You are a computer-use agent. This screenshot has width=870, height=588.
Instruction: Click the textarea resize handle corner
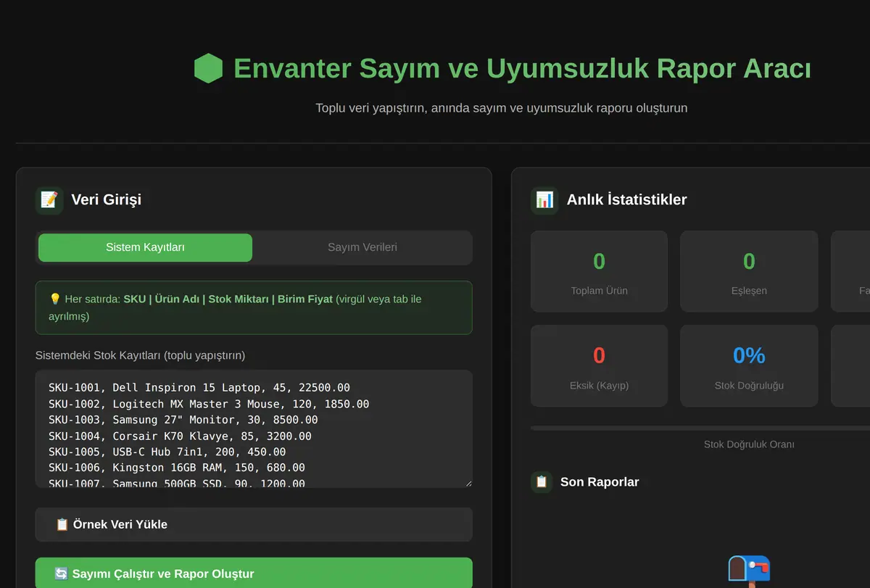coord(468,483)
